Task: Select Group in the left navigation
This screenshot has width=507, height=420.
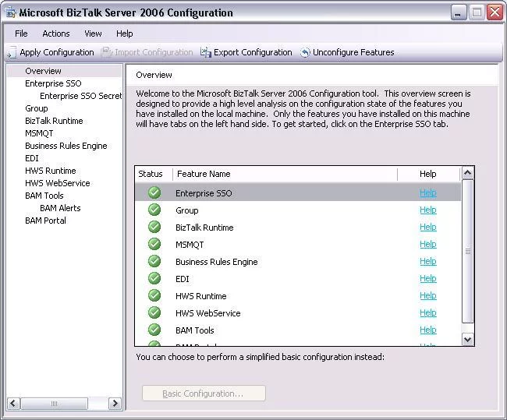Action: point(36,108)
